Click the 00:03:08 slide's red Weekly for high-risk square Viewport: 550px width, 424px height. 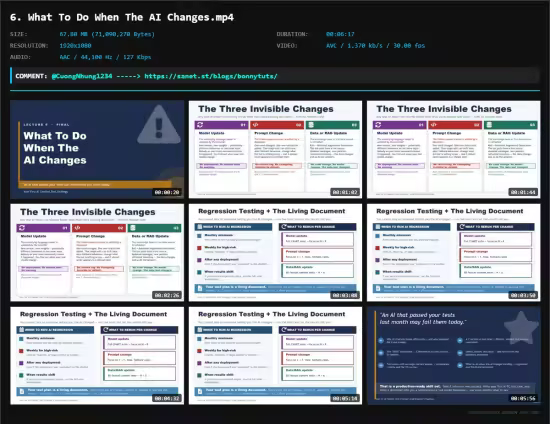[x=199, y=248]
